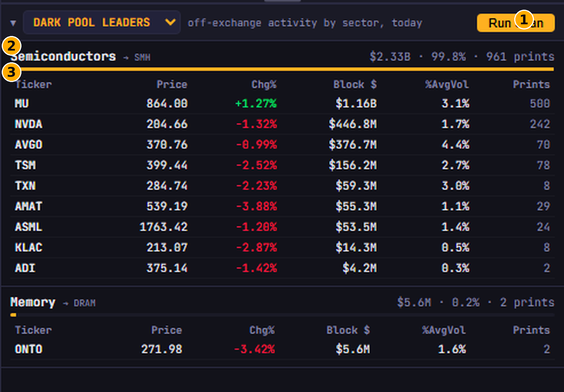
Task: Click MU block value $1.16B
Action: click(356, 103)
